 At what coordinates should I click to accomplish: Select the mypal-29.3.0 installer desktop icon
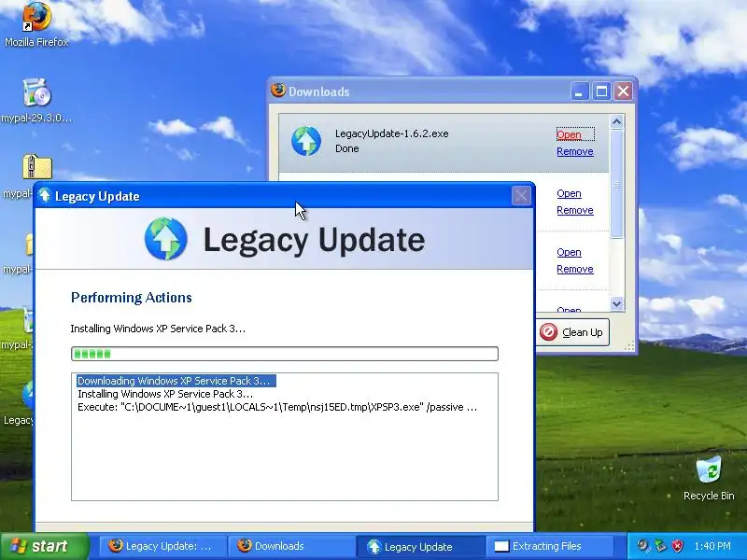36,100
